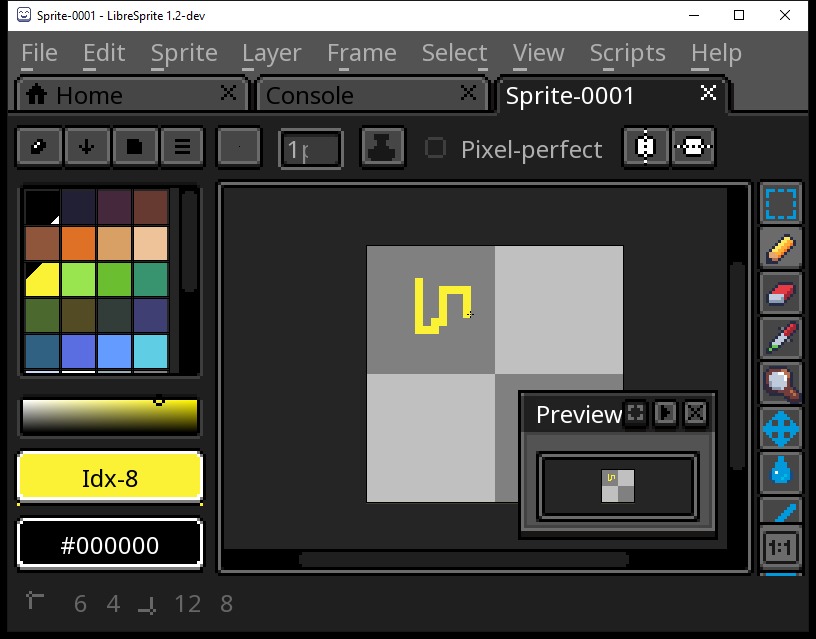Open the Layer menu

272,53
